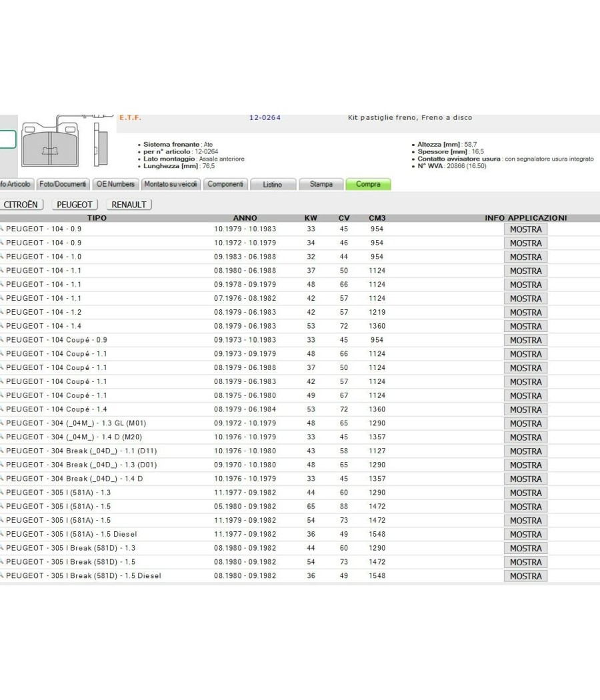Screen dimensions: 600x700
Task: Click the INFO APPLICAZIONI column header
Action: tap(526, 218)
